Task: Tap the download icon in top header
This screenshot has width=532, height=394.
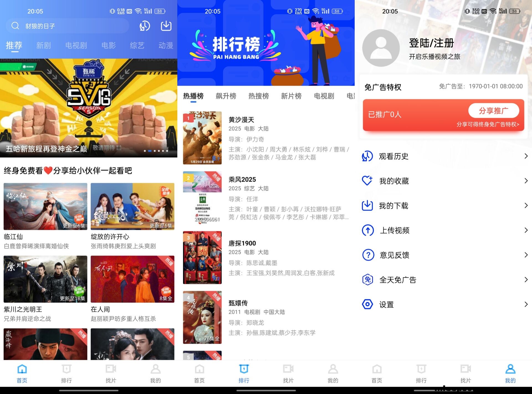Action: pyautogui.click(x=166, y=26)
